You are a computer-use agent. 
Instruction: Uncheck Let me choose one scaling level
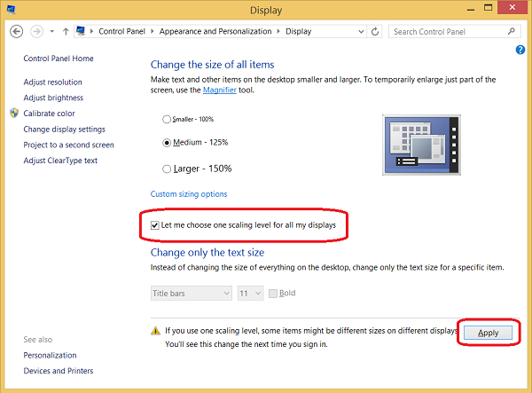156,225
